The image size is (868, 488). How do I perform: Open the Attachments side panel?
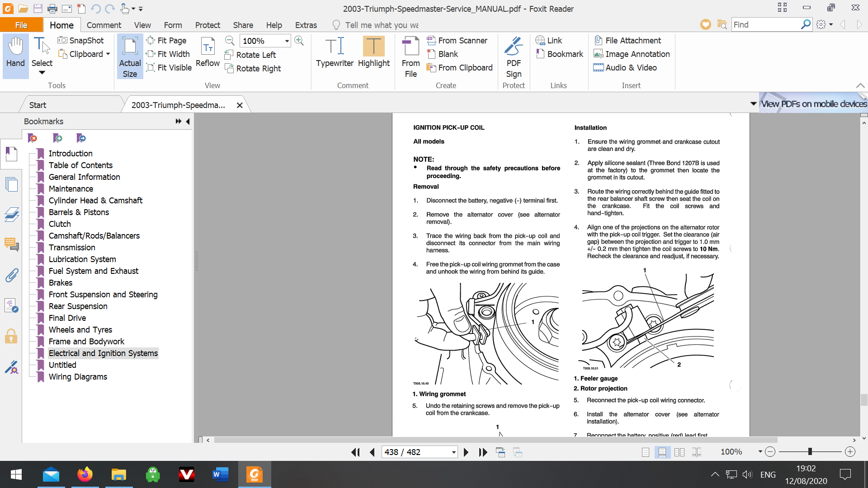(11, 275)
